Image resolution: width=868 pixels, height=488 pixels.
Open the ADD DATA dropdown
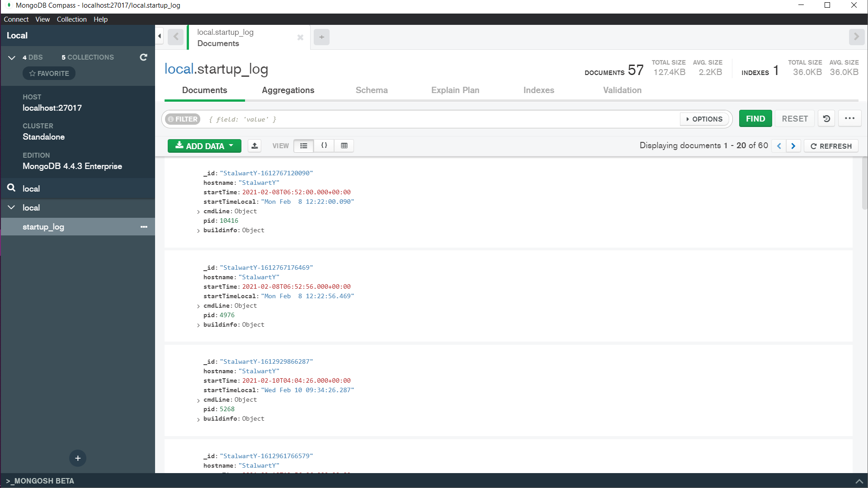204,146
